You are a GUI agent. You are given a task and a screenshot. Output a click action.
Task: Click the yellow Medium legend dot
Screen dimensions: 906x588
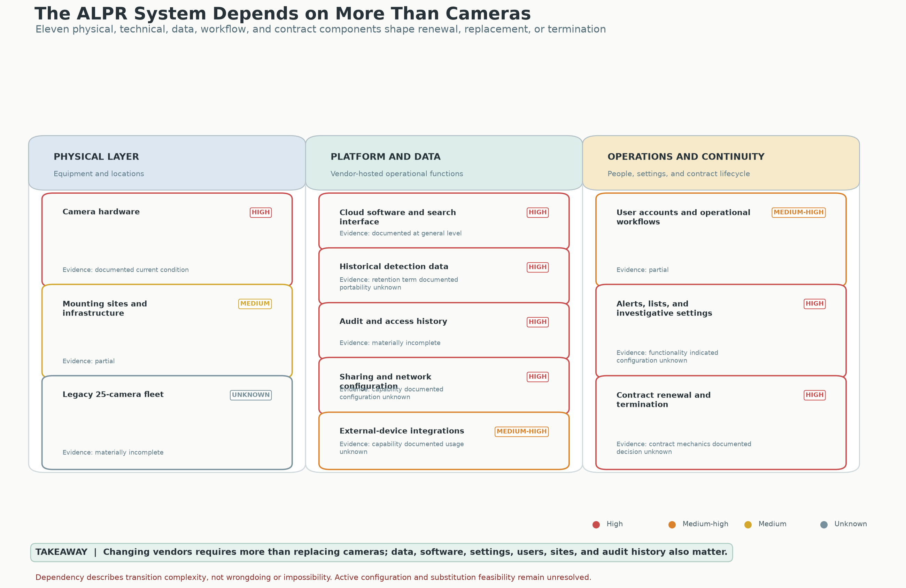(748, 525)
